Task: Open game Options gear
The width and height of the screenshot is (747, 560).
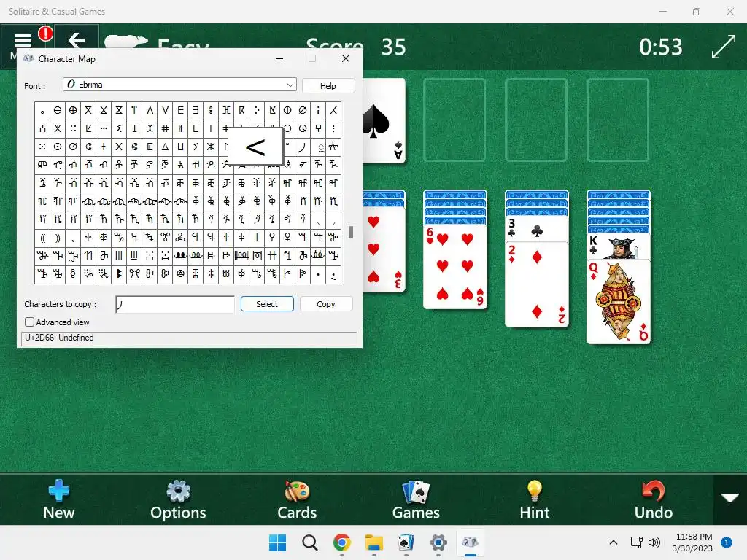Action: [178, 499]
